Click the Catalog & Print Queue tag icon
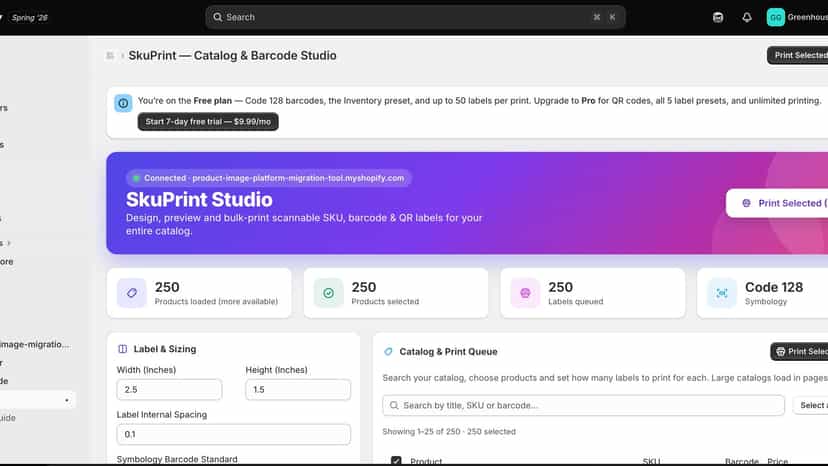Screen dimensions: 828x466 tap(388, 351)
